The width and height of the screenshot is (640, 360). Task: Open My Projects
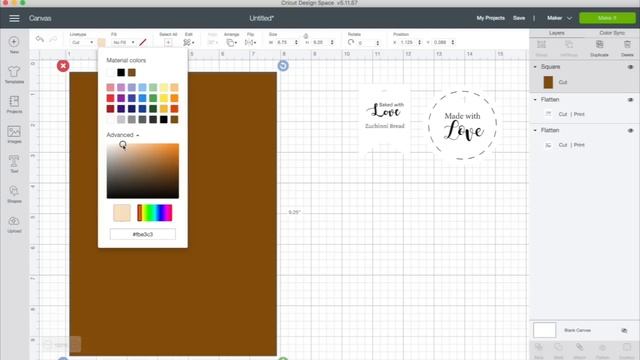click(490, 18)
